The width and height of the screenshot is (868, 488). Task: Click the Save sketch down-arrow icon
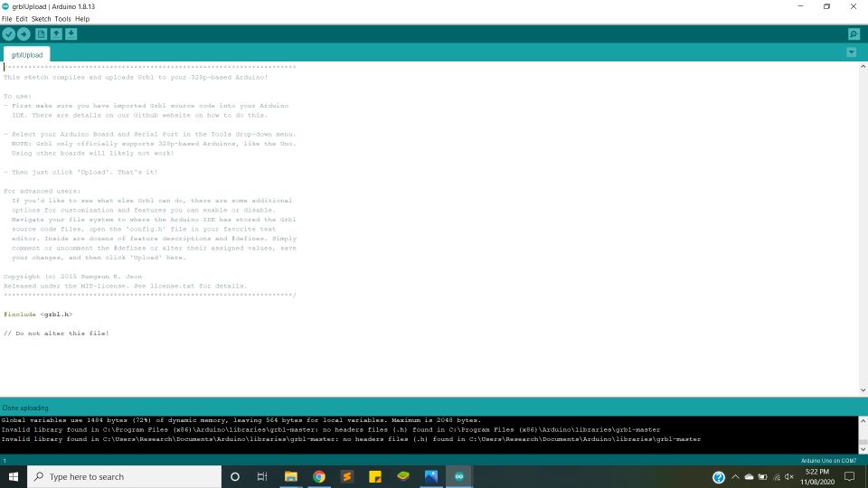(x=71, y=34)
